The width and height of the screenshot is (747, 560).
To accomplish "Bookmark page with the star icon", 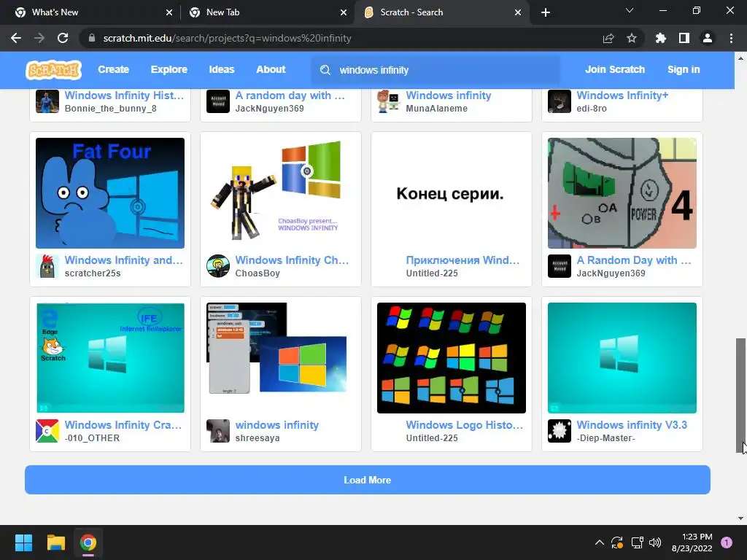I will point(632,38).
